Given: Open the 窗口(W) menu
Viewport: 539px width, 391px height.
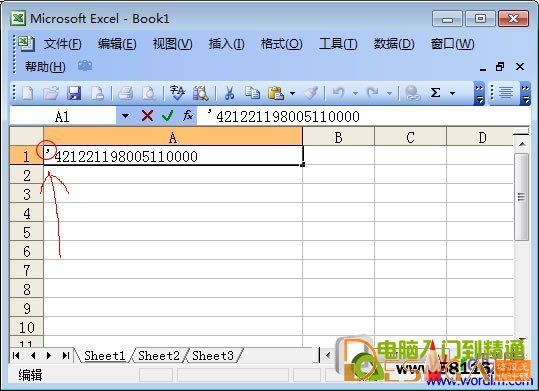Looking at the screenshot, I should pyautogui.click(x=452, y=44).
